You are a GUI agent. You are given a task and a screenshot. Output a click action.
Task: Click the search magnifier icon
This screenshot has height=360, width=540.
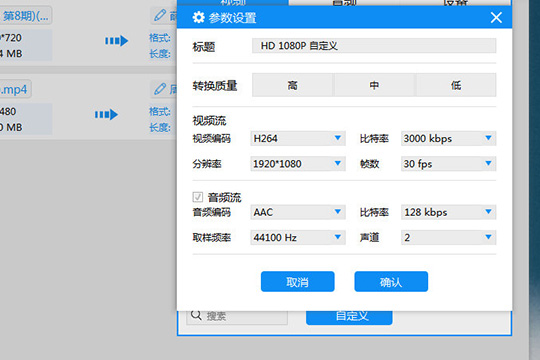pos(196,315)
